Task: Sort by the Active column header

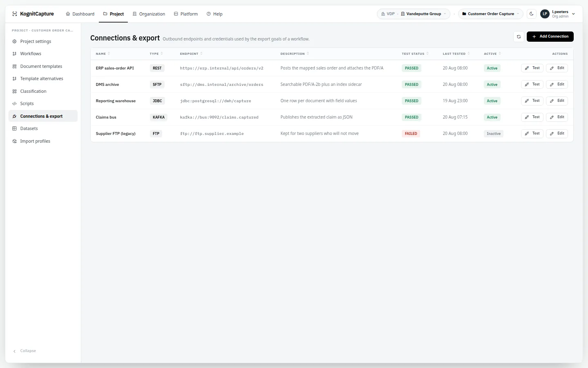Action: click(x=492, y=54)
